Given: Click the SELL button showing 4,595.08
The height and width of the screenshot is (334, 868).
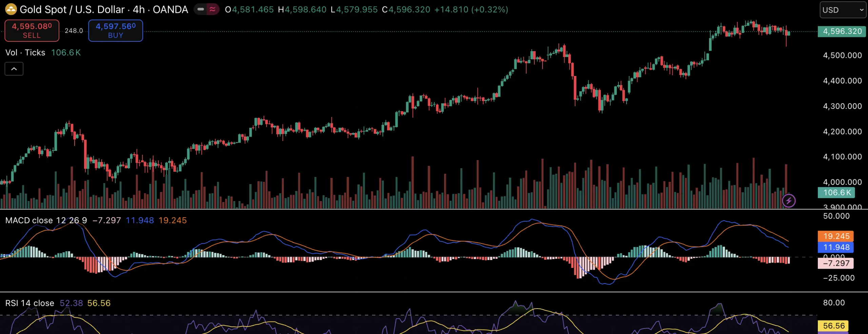Looking at the screenshot, I should click(32, 31).
